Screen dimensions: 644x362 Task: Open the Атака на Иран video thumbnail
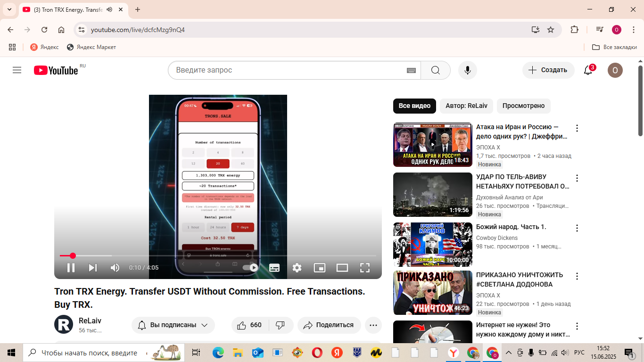[433, 145]
